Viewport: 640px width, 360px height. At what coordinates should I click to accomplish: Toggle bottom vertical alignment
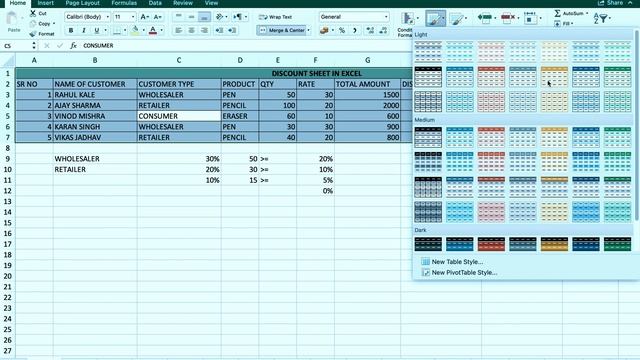(x=204, y=17)
